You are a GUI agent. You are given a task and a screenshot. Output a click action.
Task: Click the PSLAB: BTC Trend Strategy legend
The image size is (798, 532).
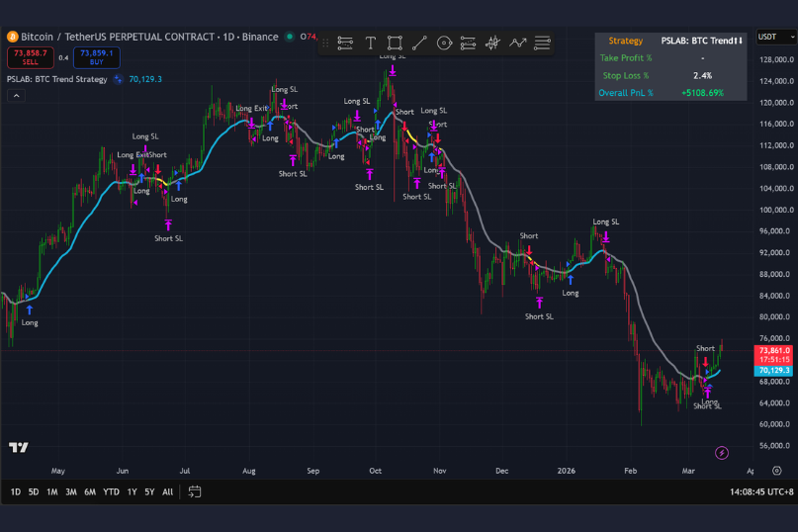pos(56,79)
